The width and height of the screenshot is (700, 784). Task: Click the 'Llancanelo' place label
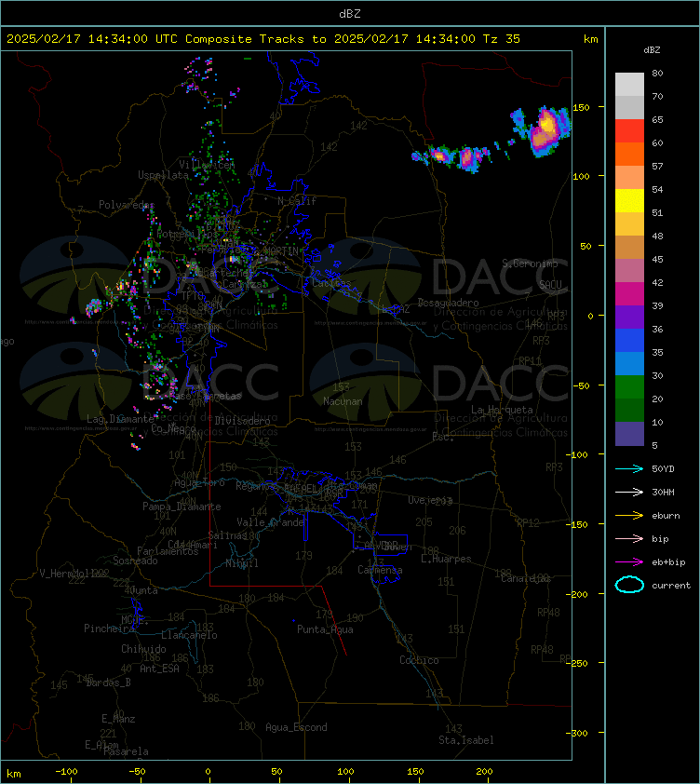189,636
